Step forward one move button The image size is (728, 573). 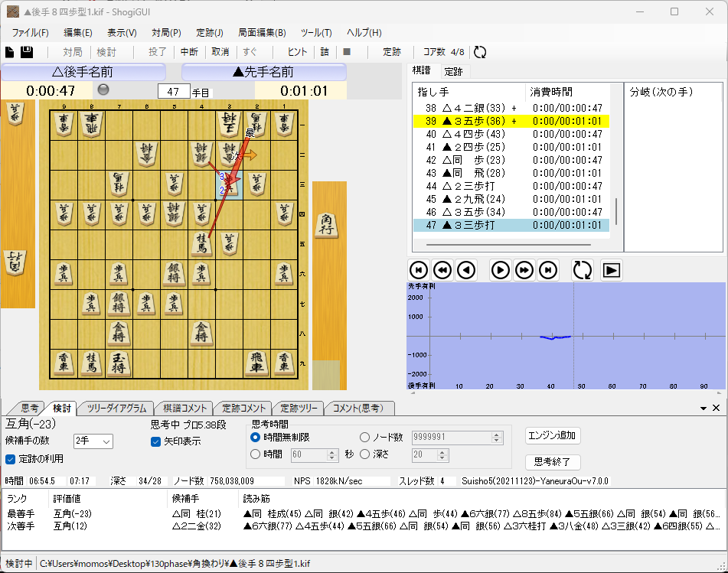[x=501, y=270]
